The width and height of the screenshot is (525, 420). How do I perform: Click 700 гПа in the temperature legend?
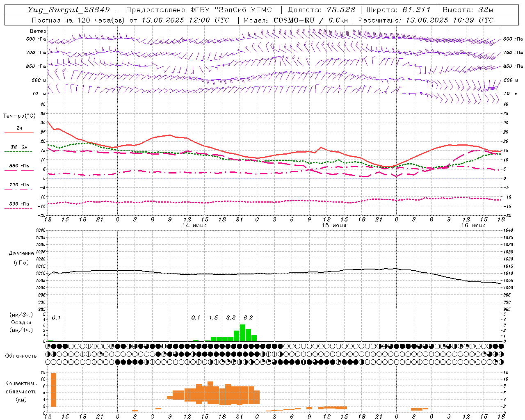click(x=19, y=185)
